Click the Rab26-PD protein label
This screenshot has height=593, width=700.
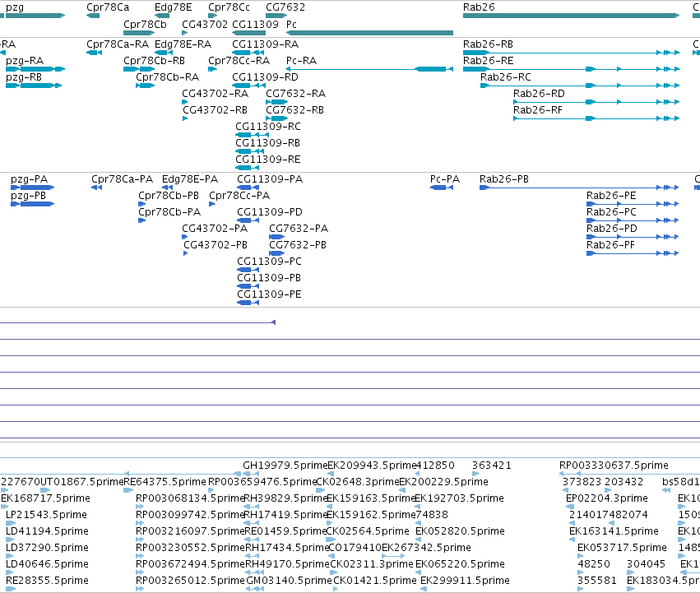click(612, 229)
